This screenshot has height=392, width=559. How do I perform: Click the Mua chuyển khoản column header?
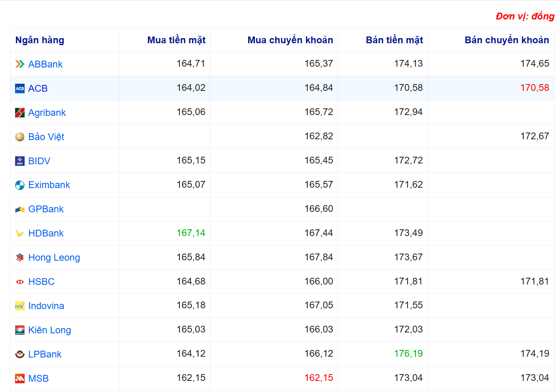290,40
